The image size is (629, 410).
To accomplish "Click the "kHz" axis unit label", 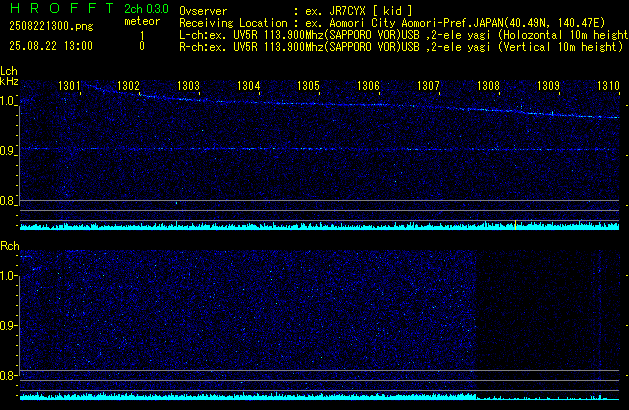I will tap(9, 81).
